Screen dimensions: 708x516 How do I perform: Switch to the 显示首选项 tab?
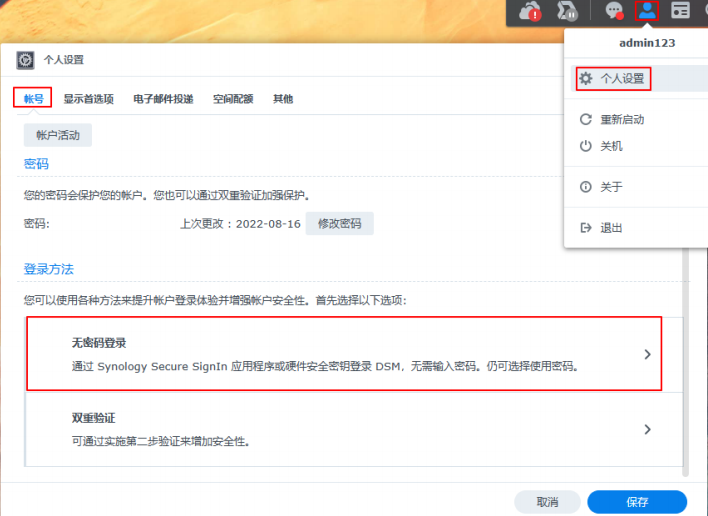(88, 99)
